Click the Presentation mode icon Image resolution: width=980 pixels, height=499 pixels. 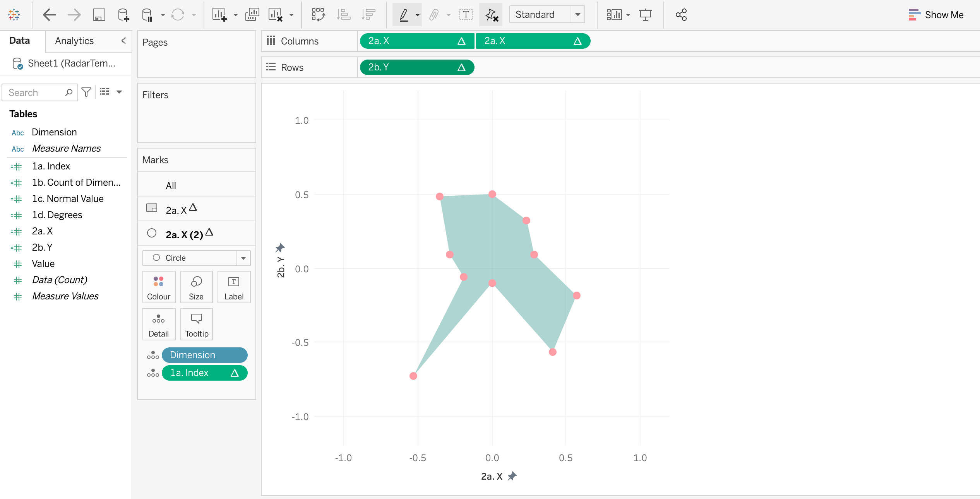(x=645, y=15)
